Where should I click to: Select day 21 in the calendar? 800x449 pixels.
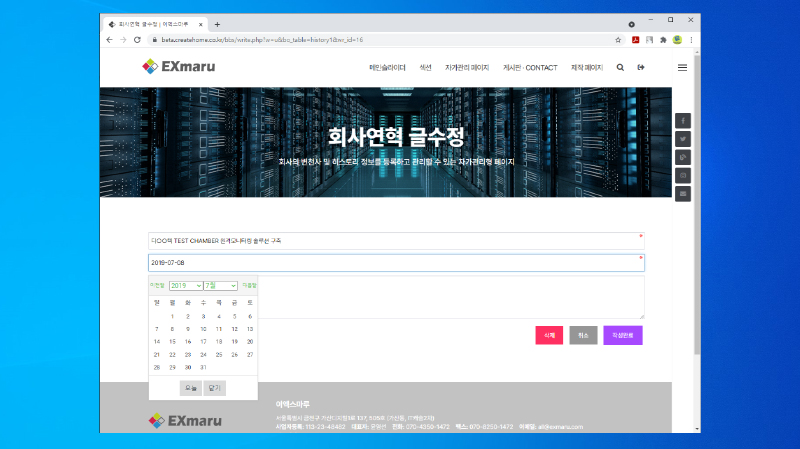point(157,355)
